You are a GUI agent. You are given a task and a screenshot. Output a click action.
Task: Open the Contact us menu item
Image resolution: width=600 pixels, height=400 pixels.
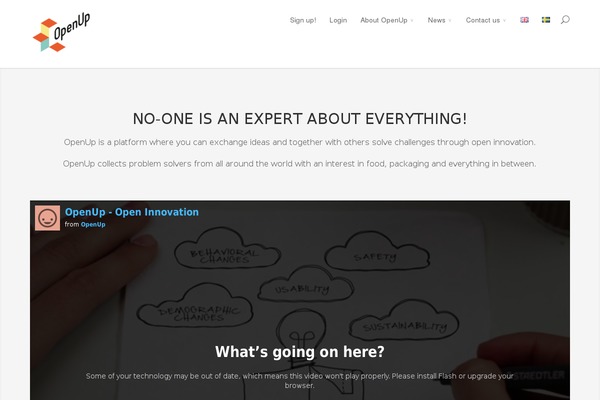(483, 20)
